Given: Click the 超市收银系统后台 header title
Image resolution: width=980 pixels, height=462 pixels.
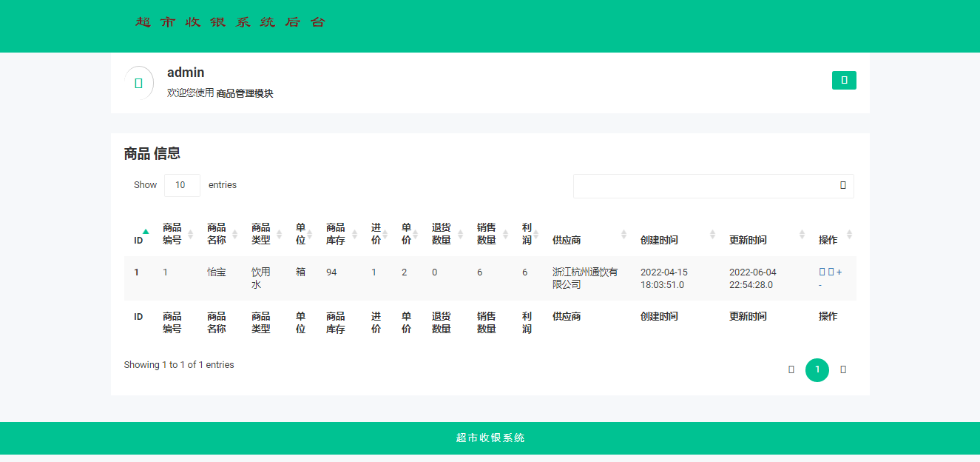Looking at the screenshot, I should coord(230,22).
